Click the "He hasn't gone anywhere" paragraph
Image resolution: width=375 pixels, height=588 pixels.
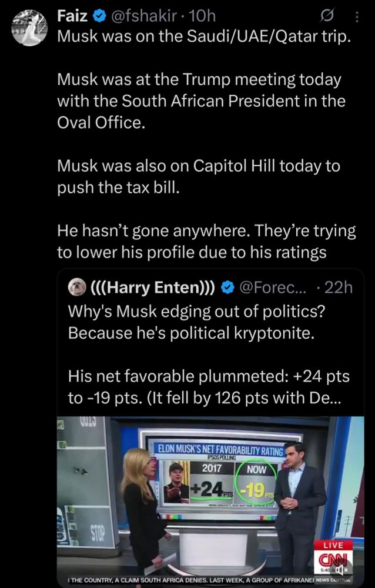(206, 240)
